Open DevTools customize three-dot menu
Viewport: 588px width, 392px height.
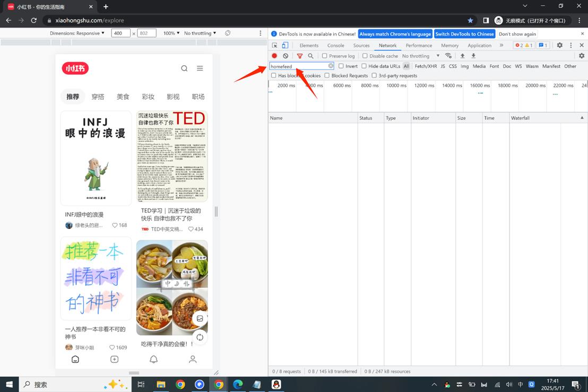(571, 45)
